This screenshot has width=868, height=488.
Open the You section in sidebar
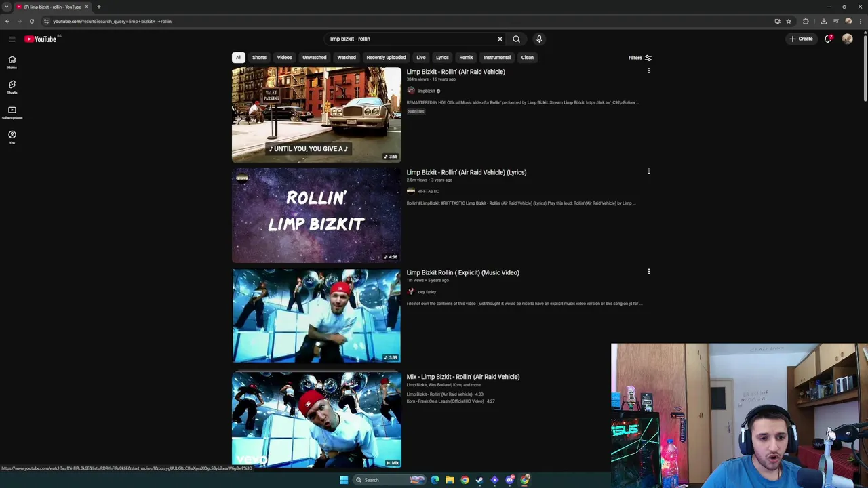tap(12, 137)
